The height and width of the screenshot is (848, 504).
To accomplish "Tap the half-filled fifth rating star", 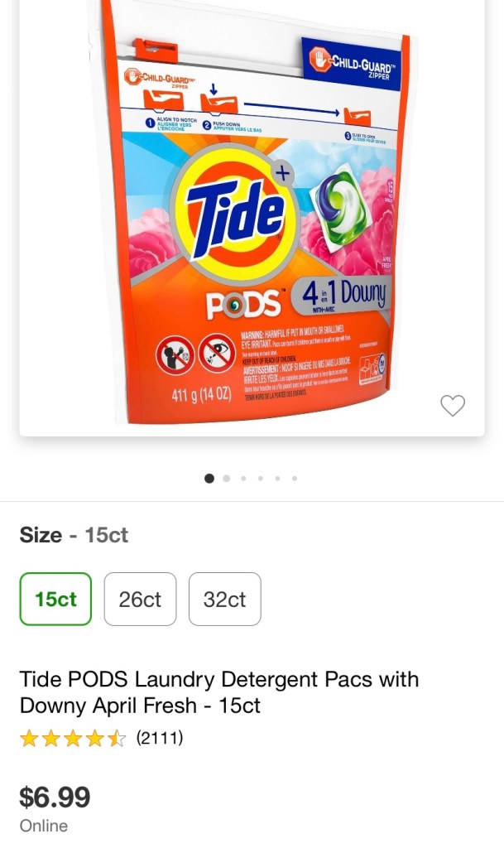I will tap(117, 738).
